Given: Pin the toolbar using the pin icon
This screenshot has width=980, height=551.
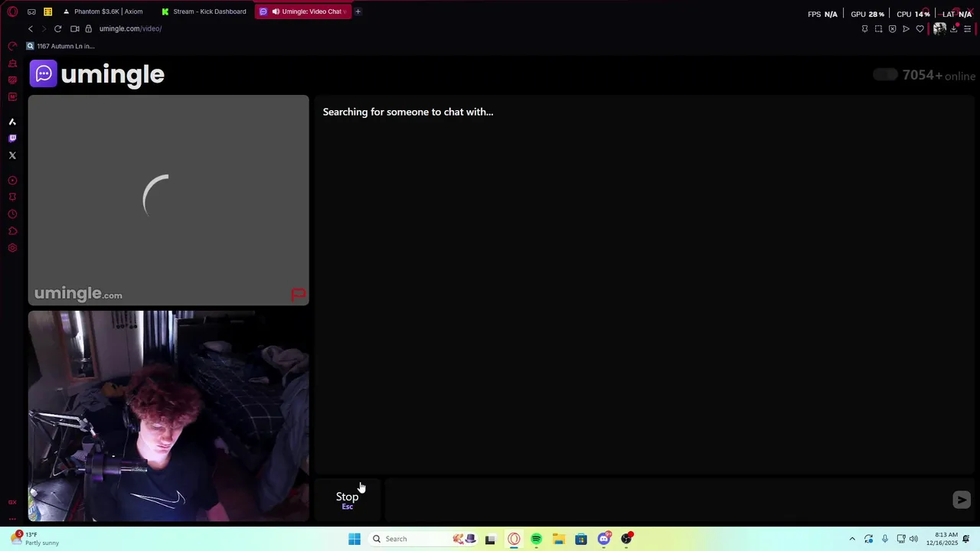Looking at the screenshot, I should [865, 29].
